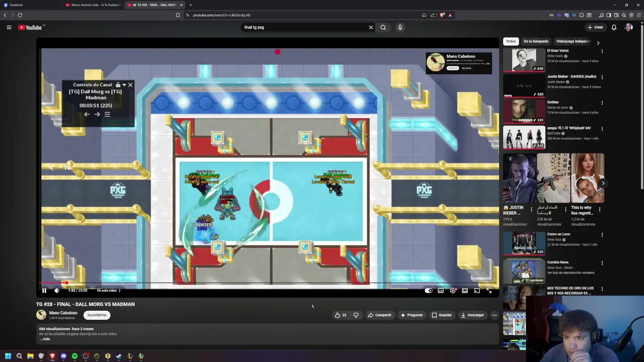The height and width of the screenshot is (362, 644).
Task: Open the more actions ellipsis menu
Action: point(494,315)
